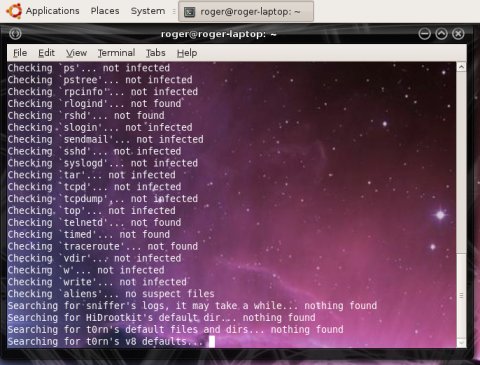Click the line "Checking `timed'... not found"
This screenshot has width=480, height=365.
(89, 234)
